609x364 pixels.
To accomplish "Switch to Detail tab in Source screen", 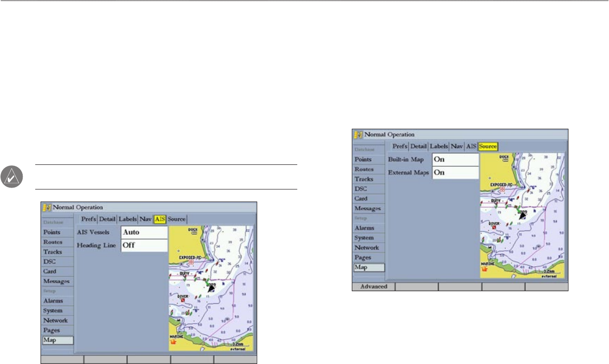I will point(419,146).
